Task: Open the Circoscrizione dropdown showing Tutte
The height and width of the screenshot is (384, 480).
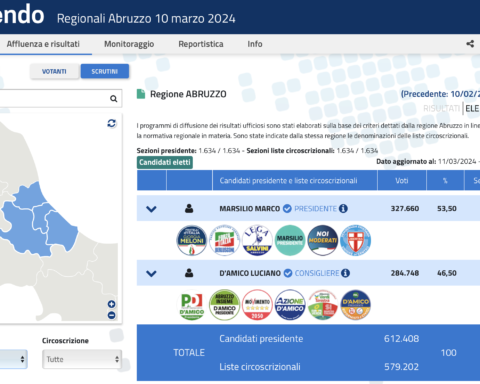Action: 82,359
